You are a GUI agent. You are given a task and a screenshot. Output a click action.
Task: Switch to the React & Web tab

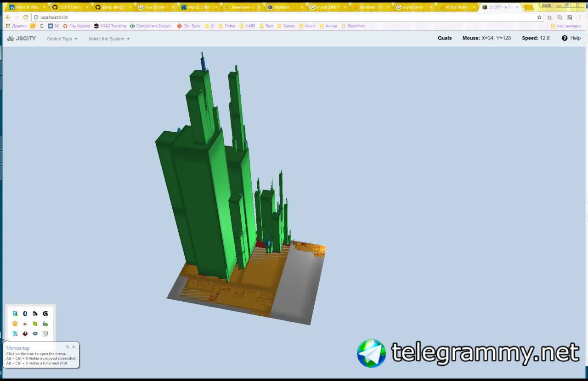pyautogui.click(x=28, y=7)
